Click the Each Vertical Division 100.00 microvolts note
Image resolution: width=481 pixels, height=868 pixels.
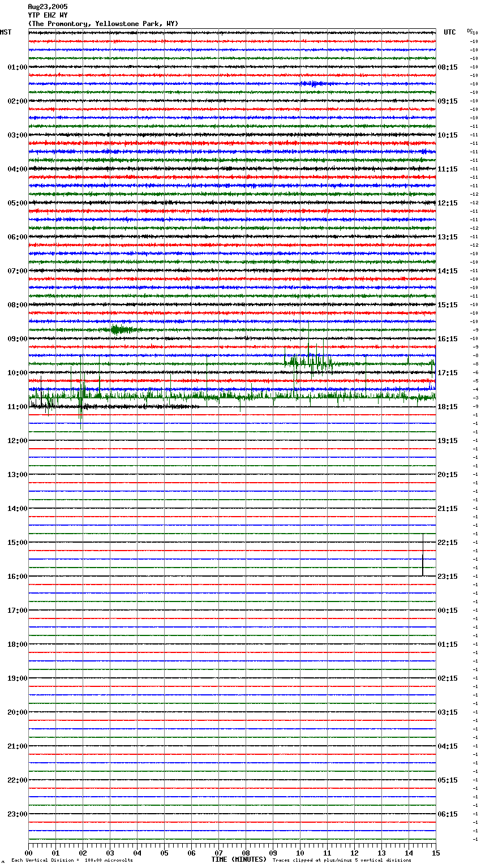point(72,861)
